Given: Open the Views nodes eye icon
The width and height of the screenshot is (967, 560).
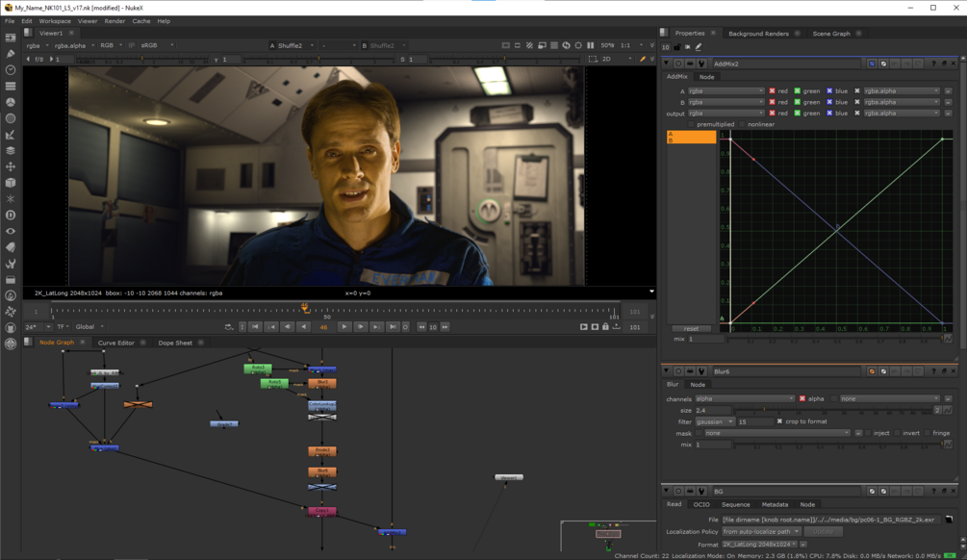Looking at the screenshot, I should coord(11,231).
